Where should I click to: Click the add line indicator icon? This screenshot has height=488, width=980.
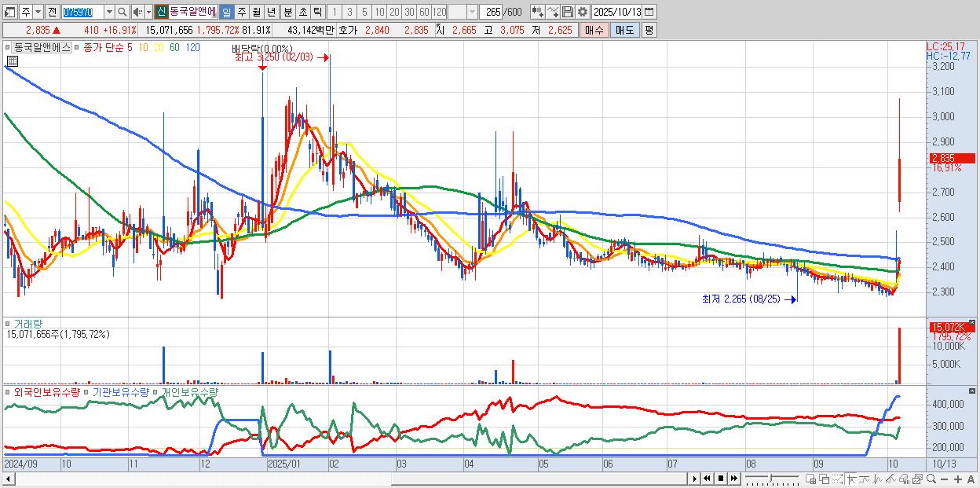coord(553,12)
